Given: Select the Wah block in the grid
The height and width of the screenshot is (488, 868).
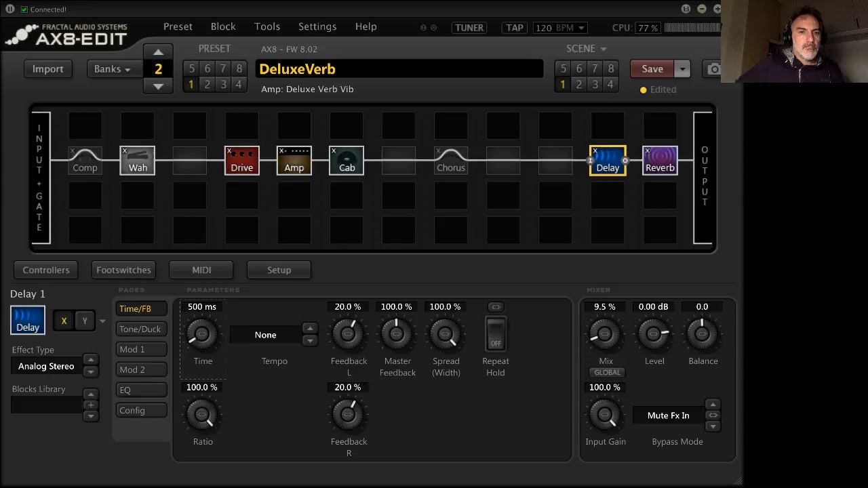Looking at the screenshot, I should pos(138,161).
